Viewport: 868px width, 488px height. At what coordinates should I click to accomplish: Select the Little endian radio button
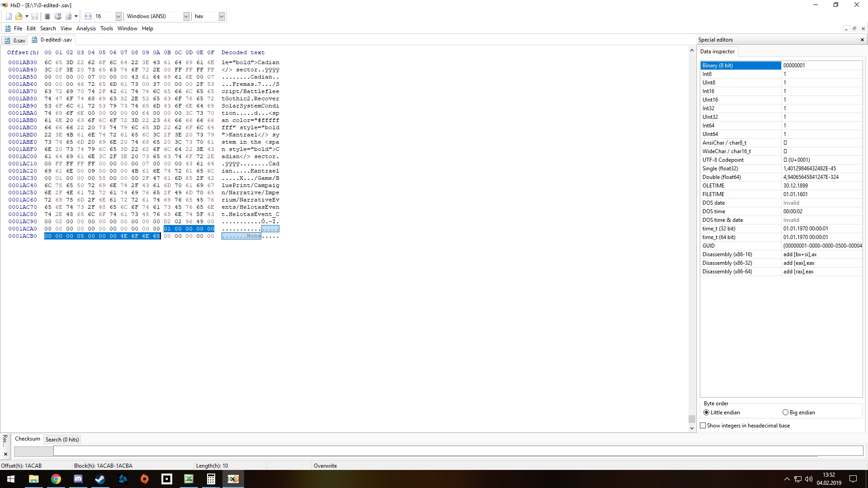pyautogui.click(x=706, y=413)
